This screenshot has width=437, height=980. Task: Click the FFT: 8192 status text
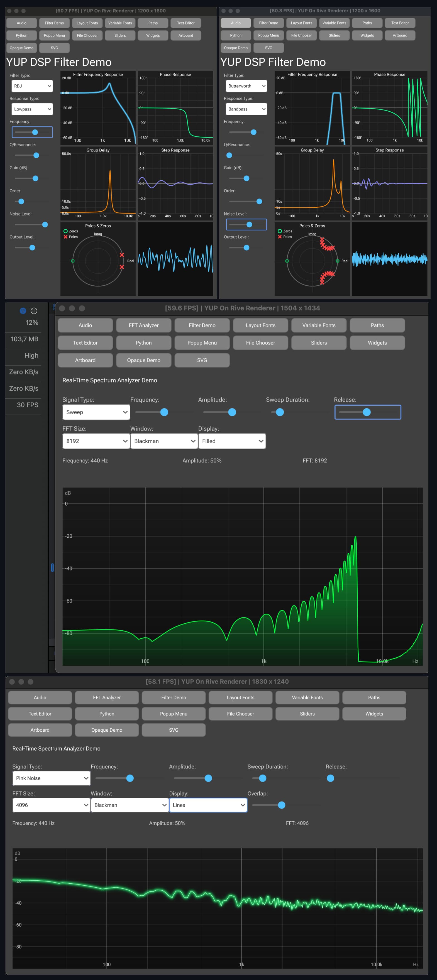pyautogui.click(x=315, y=460)
